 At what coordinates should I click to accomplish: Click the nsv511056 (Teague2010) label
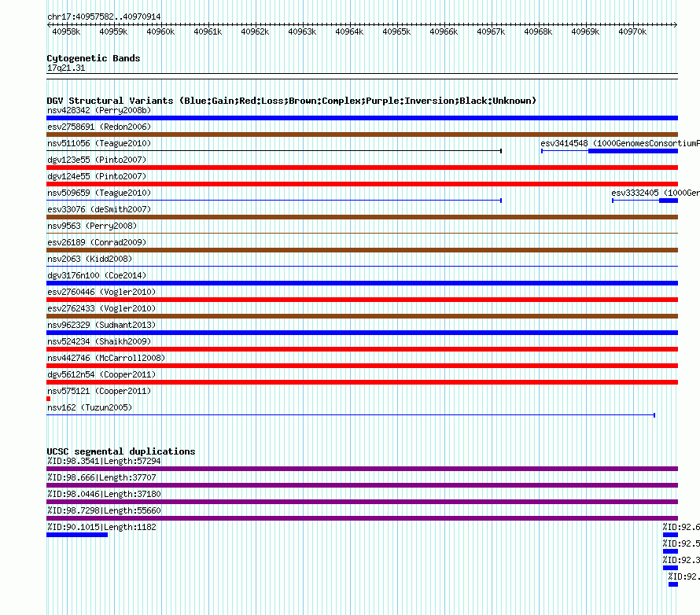pyautogui.click(x=99, y=143)
